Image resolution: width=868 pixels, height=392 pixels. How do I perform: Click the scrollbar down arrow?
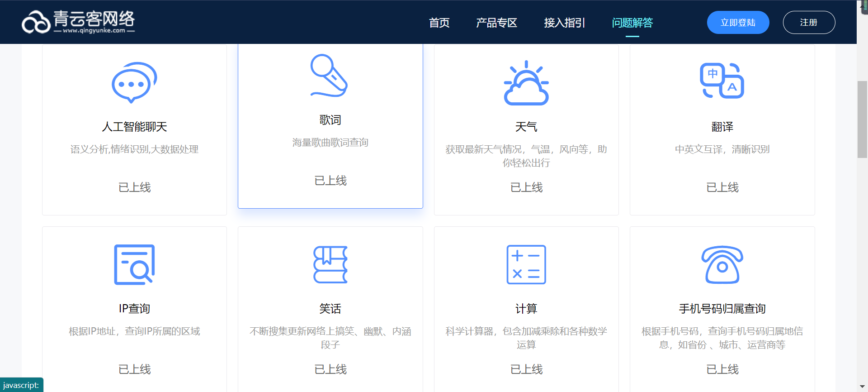(x=862, y=387)
